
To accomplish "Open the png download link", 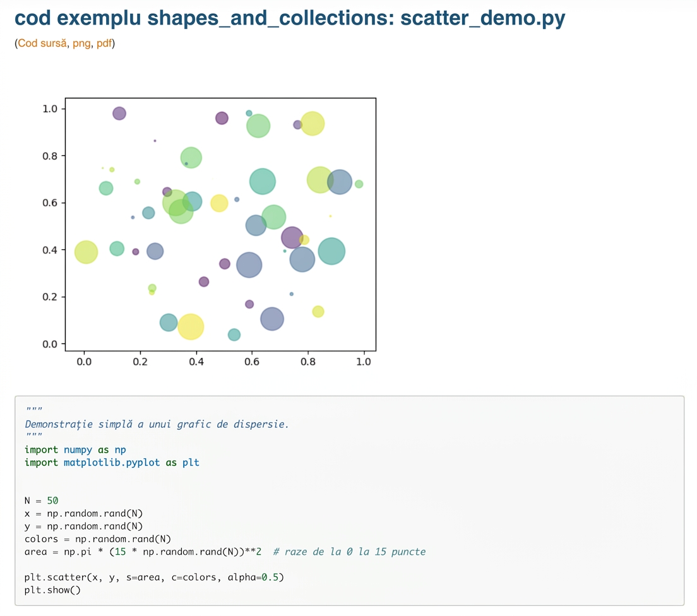I will tap(81, 44).
